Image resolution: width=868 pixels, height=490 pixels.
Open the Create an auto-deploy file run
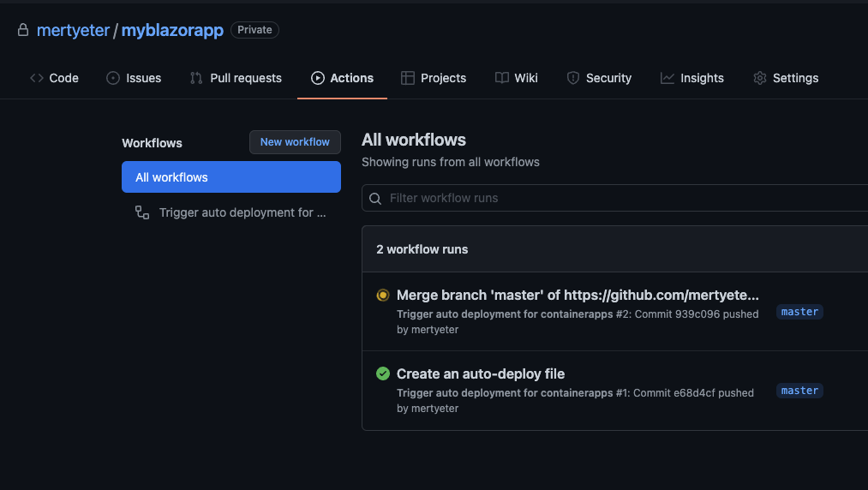pyautogui.click(x=481, y=373)
